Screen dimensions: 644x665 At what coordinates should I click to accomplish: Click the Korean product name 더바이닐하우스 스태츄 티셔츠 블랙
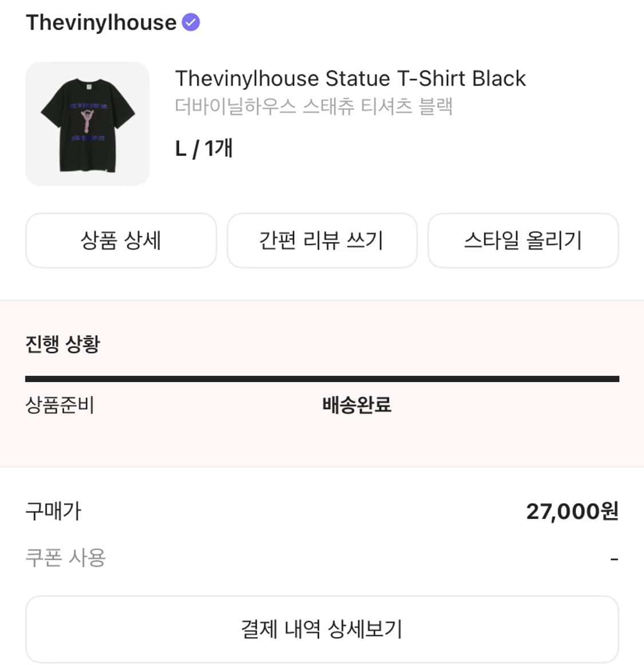[x=314, y=106]
